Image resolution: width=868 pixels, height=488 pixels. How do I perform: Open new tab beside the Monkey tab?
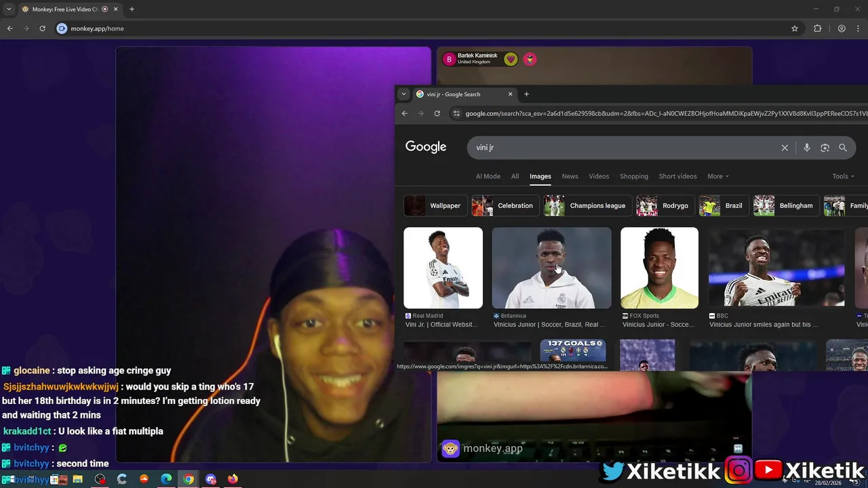point(132,9)
